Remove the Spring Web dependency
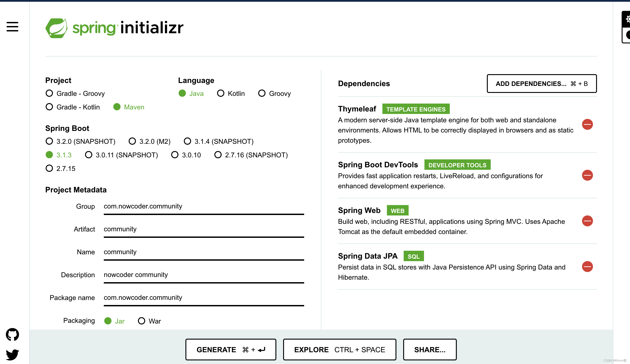 point(587,221)
